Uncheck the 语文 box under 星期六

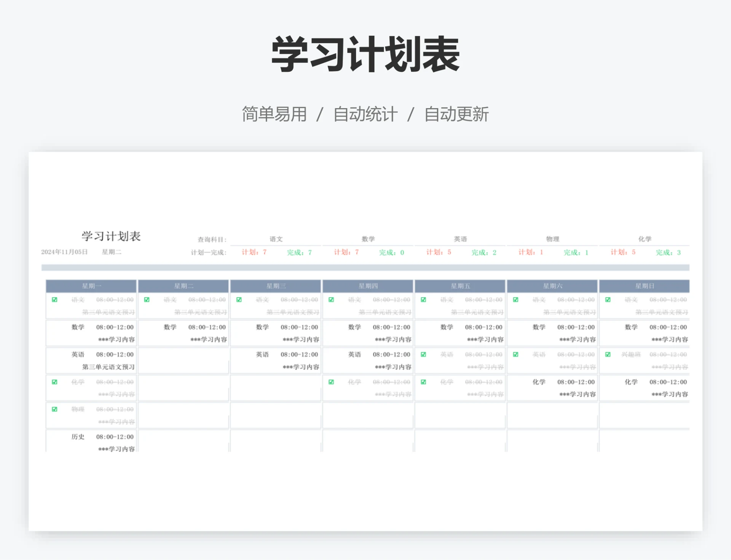tap(516, 300)
